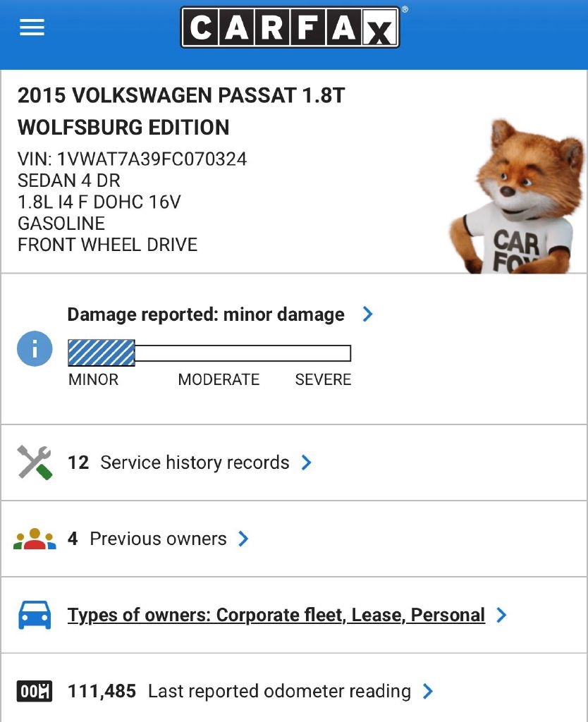
Task: Expand previous owners chevron
Action: [243, 539]
